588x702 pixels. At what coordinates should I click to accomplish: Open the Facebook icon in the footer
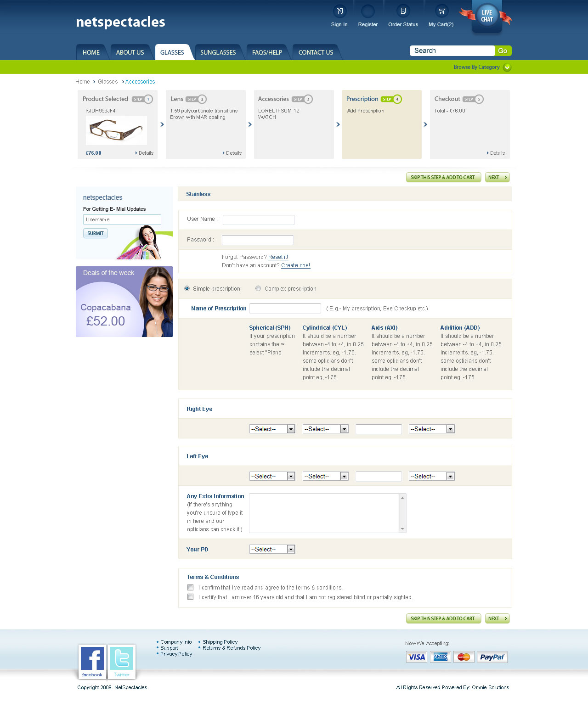click(92, 662)
